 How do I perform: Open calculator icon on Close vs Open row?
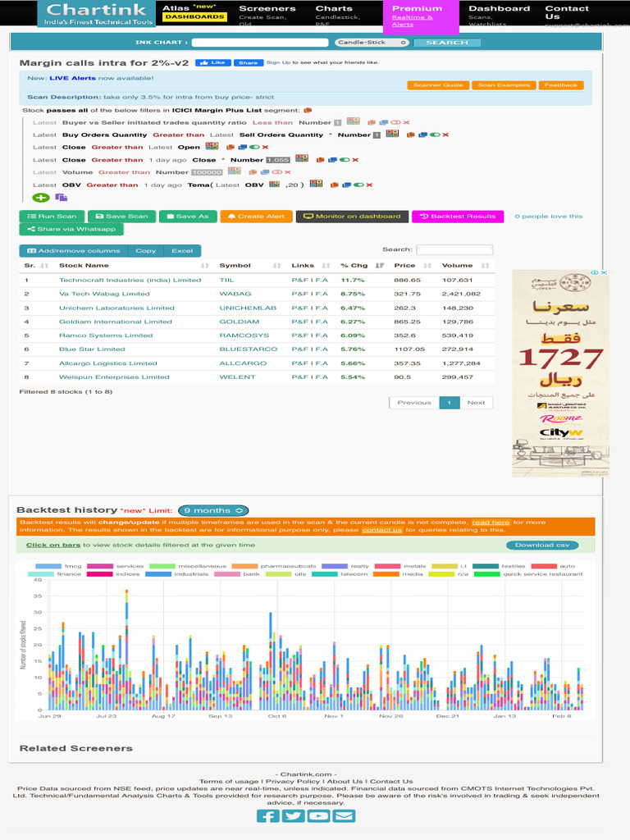pos(212,146)
